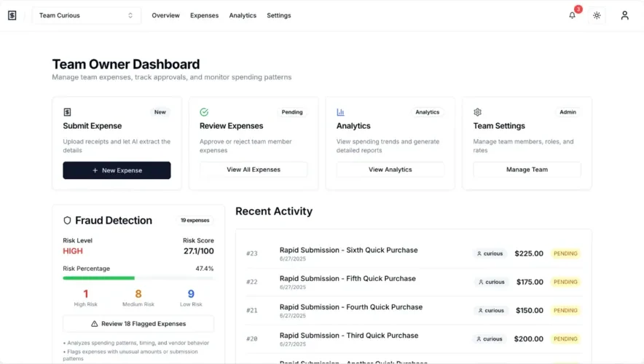Viewport: 644px width, 364px height.
Task: Open the Overview nav tab
Action: pos(165,15)
